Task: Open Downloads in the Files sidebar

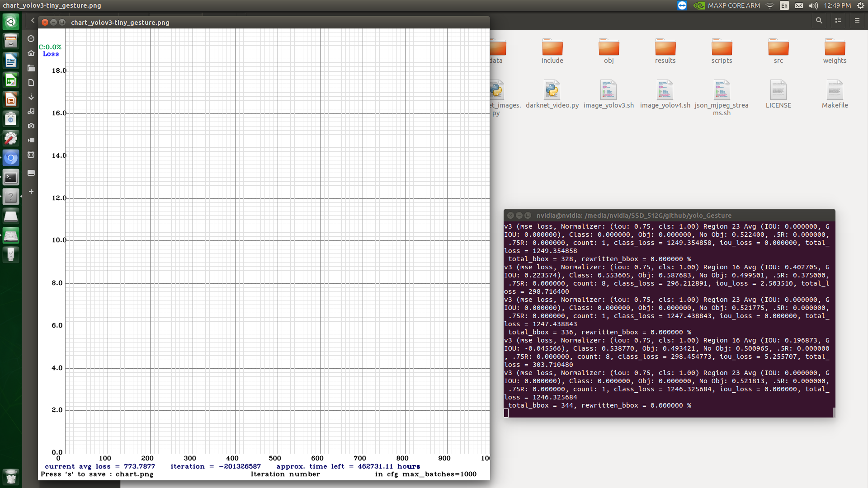Action: 31,97
